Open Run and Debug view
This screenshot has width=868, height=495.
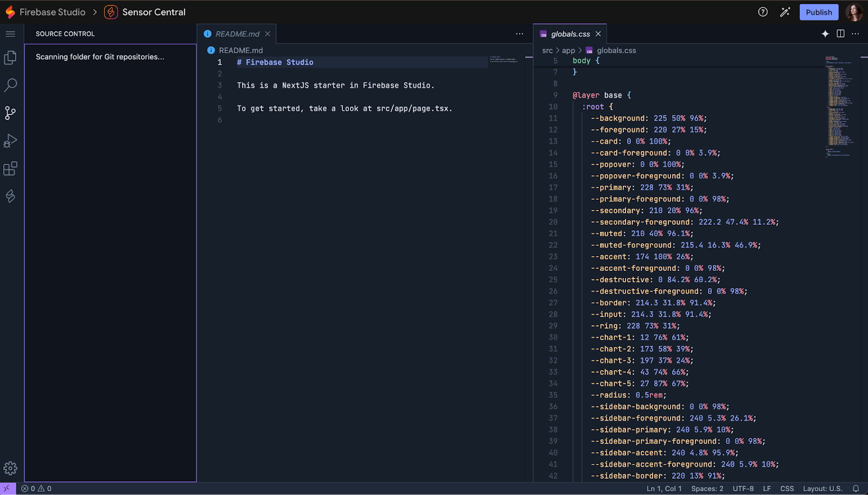(x=10, y=141)
